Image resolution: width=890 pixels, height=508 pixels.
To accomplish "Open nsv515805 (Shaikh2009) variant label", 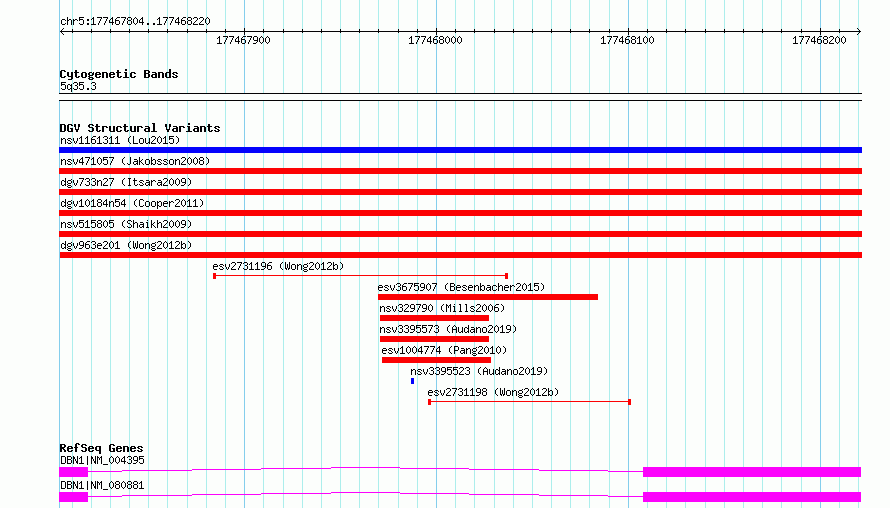I will 126,224.
